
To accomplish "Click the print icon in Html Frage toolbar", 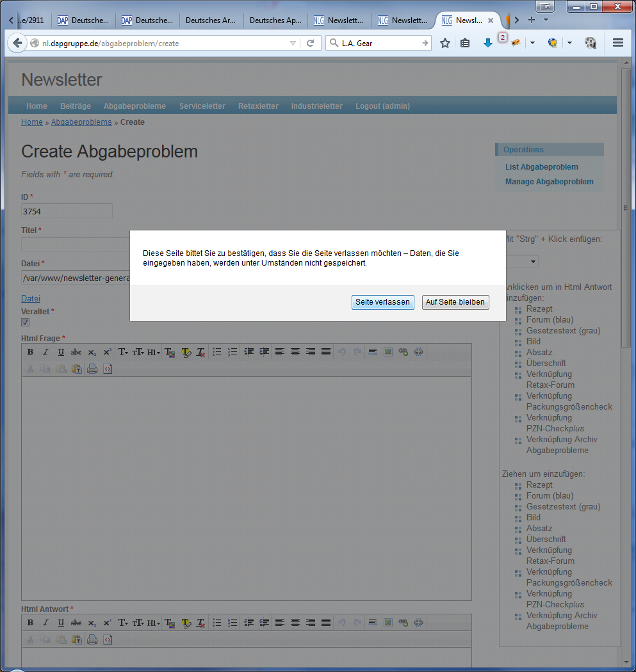I will tap(92, 369).
